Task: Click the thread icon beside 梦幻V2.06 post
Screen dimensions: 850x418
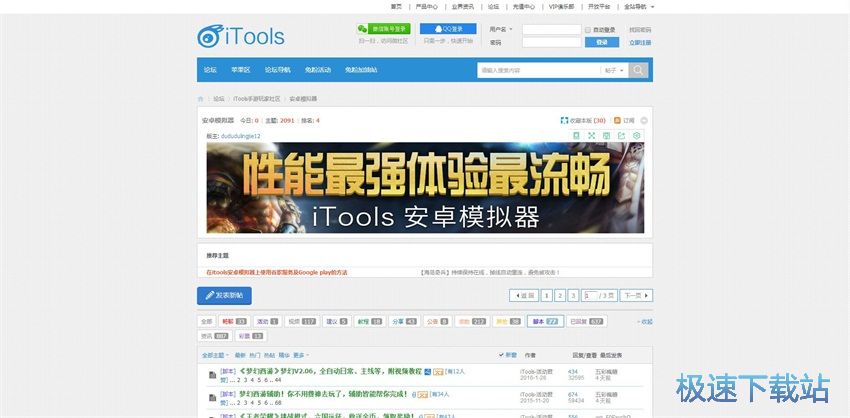Action: (213, 375)
